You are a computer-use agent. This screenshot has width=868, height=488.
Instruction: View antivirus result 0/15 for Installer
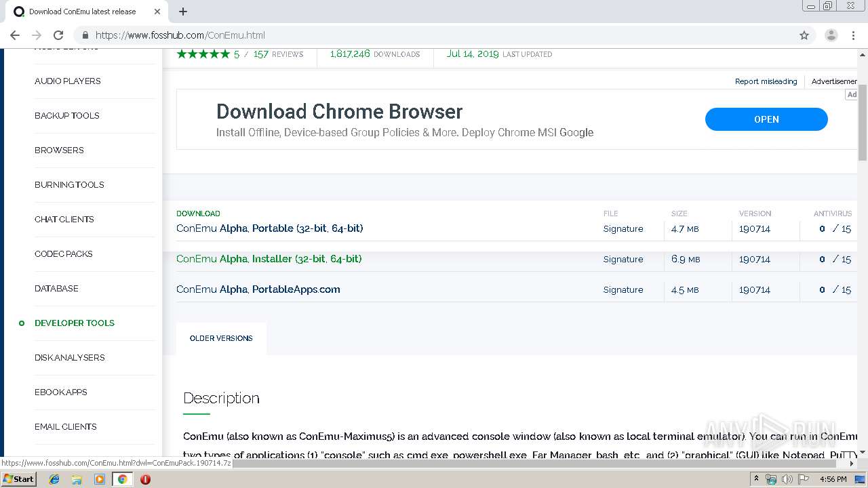point(835,260)
